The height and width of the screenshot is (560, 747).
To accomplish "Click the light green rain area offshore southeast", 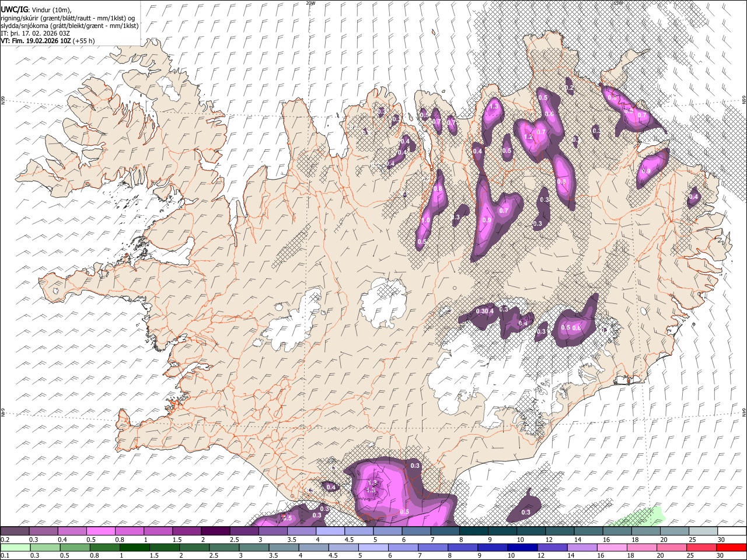I will [x=639, y=518].
